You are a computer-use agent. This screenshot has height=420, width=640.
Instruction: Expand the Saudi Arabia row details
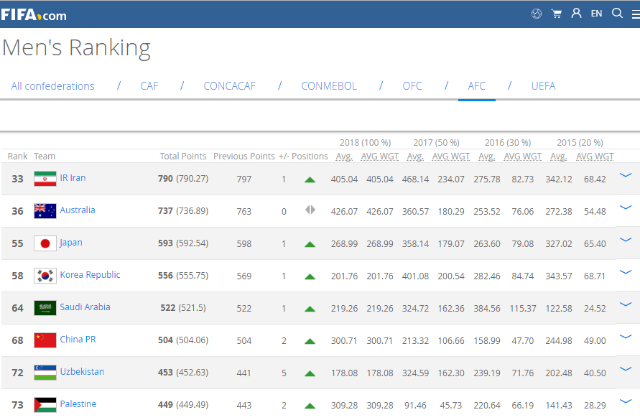click(x=625, y=304)
